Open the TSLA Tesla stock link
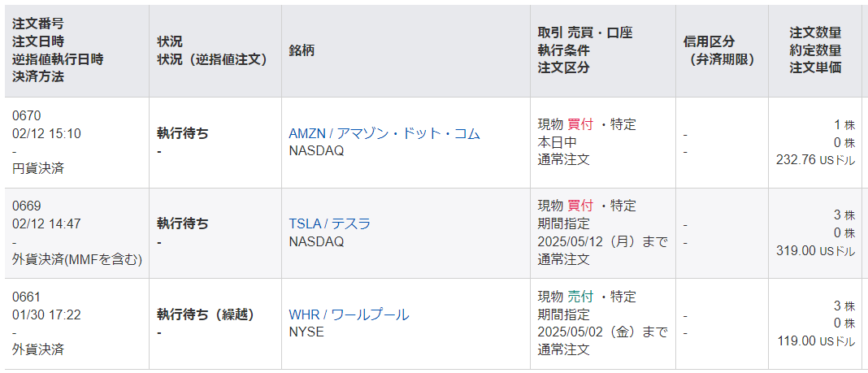The image size is (868, 373). [329, 223]
